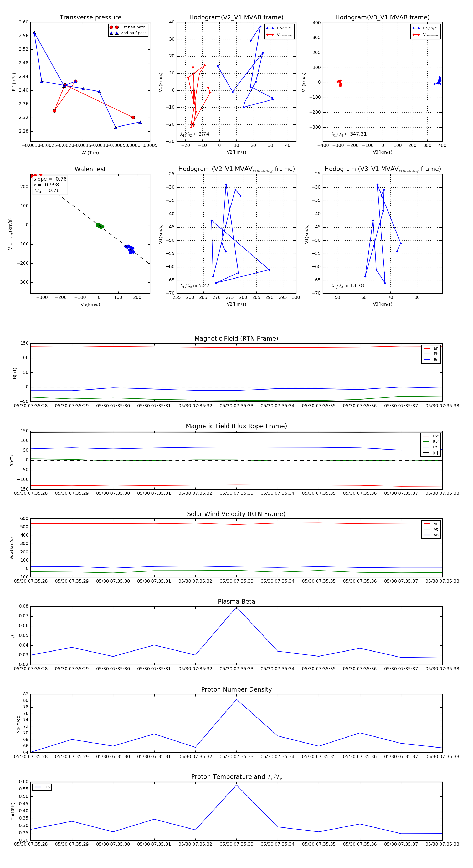Click the λ1/λ3 ≈ 347.31 eigenvalue ratio
The height and width of the screenshot is (868, 473).
click(349, 134)
